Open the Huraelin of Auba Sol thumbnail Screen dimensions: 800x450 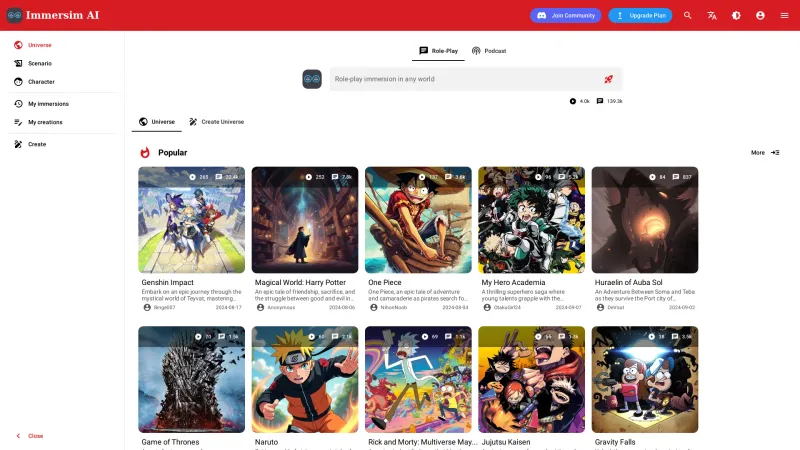coord(645,220)
